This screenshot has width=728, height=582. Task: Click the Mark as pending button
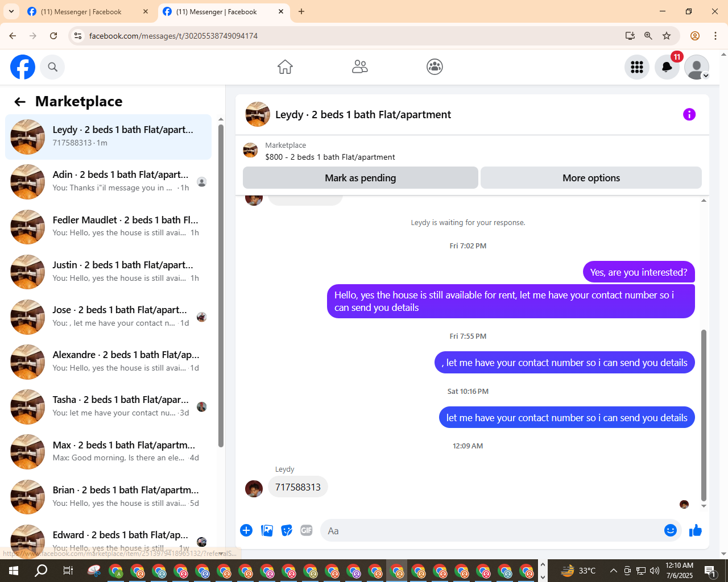(x=360, y=178)
